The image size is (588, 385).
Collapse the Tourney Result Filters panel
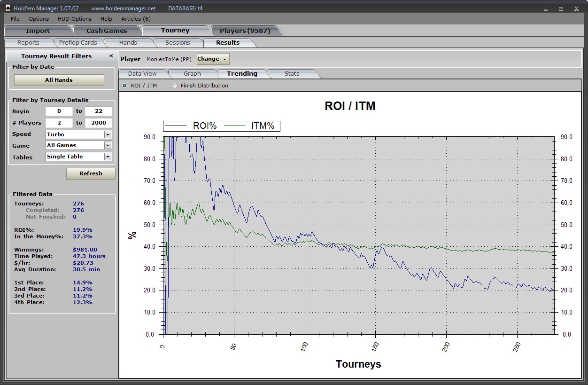[x=111, y=56]
